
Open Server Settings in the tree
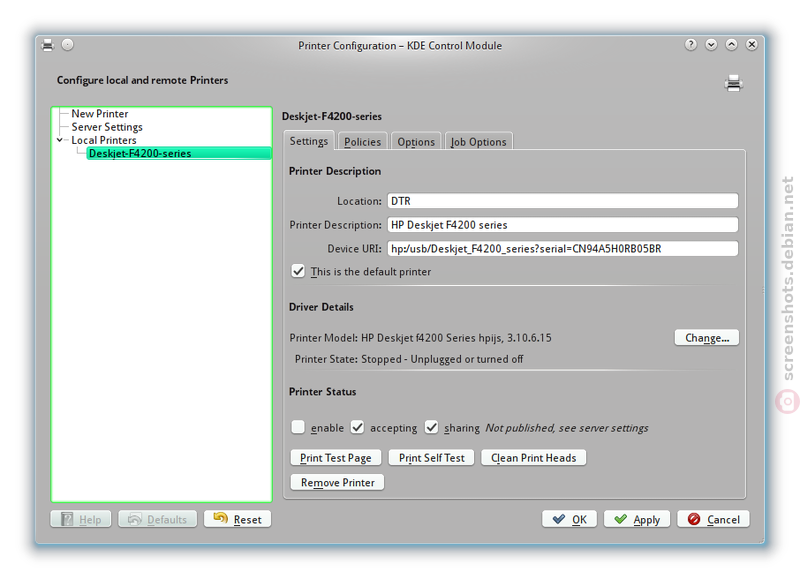click(107, 127)
